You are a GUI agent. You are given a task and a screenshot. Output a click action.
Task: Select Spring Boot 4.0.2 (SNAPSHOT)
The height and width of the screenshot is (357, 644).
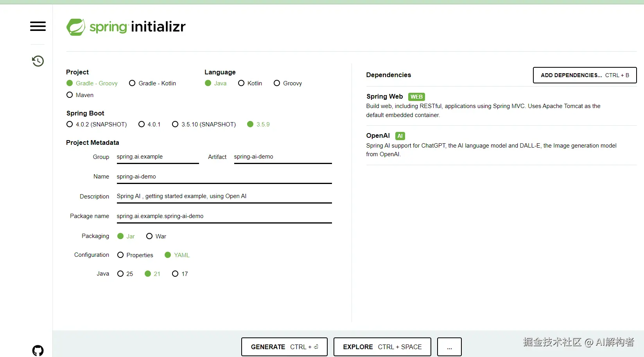click(97, 124)
